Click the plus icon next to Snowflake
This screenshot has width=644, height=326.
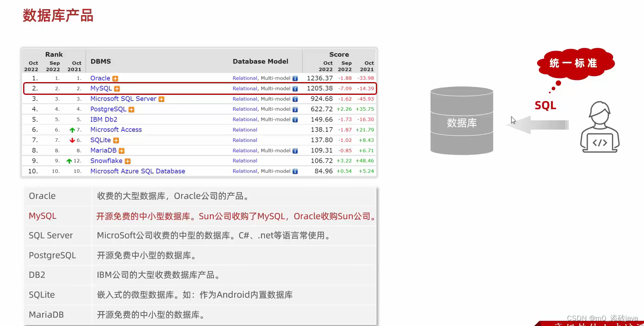128,161
